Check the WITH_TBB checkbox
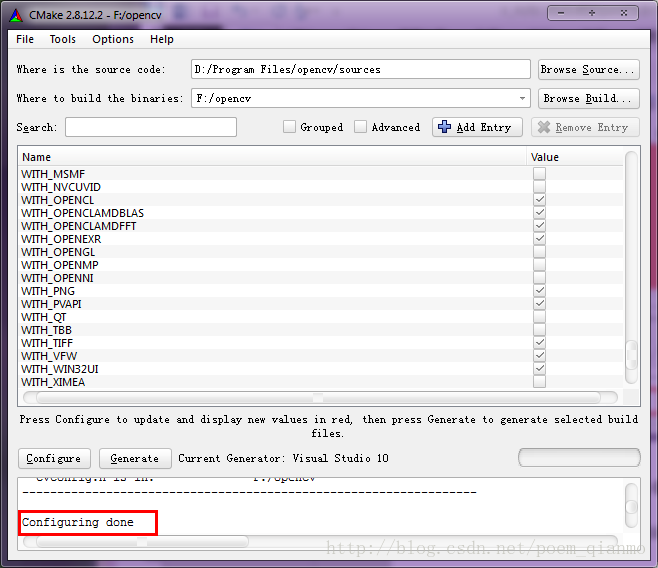This screenshot has width=658, height=568. click(539, 330)
